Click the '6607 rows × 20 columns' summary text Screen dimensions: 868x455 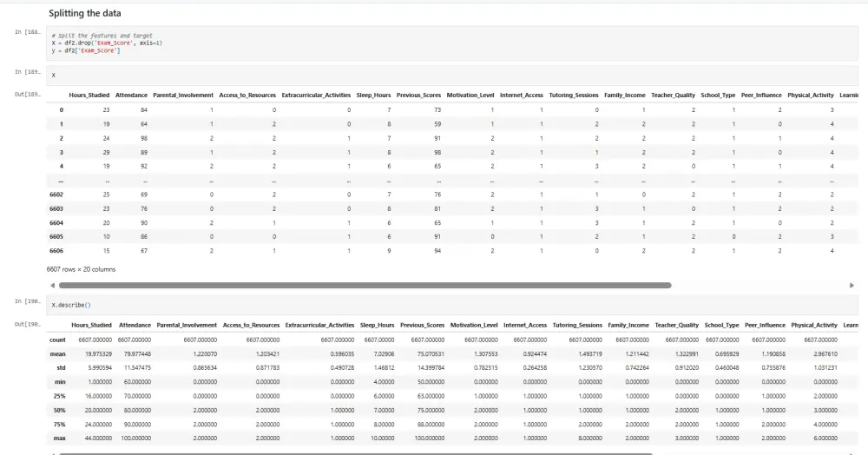coord(81,269)
